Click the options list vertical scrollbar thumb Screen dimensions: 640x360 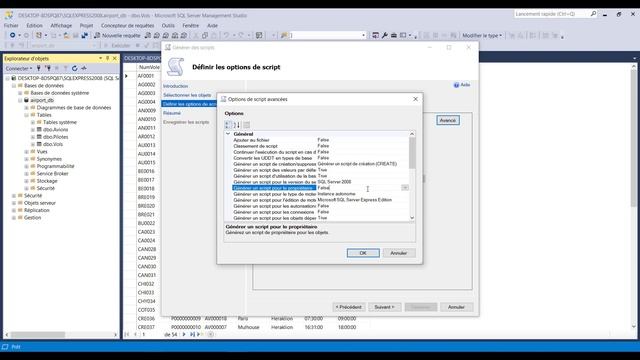[x=412, y=153]
